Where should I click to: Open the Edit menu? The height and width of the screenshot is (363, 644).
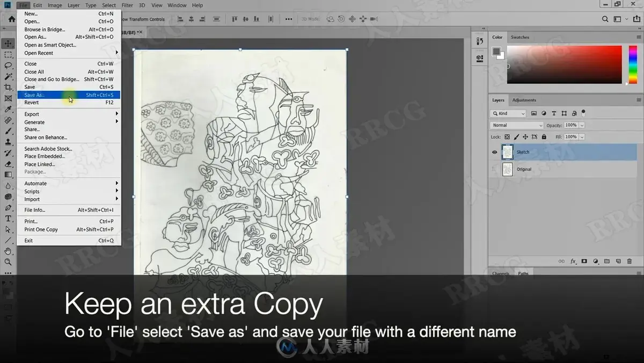[x=38, y=5]
